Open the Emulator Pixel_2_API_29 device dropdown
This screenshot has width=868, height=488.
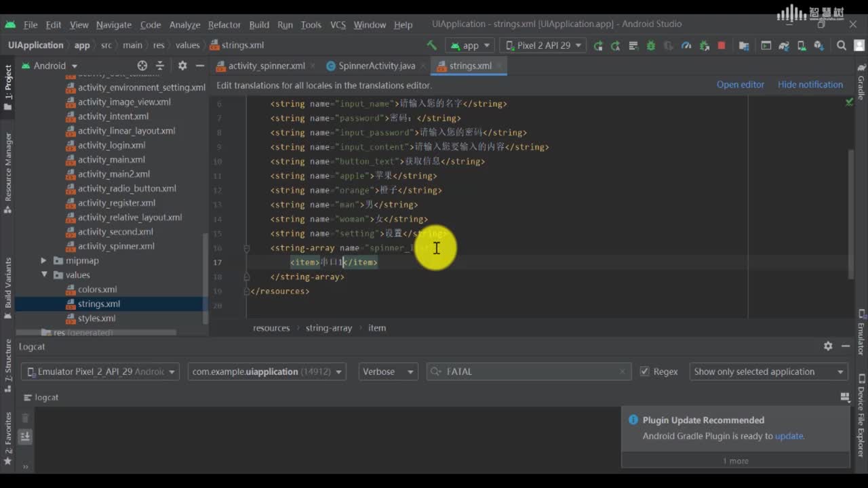(x=100, y=371)
